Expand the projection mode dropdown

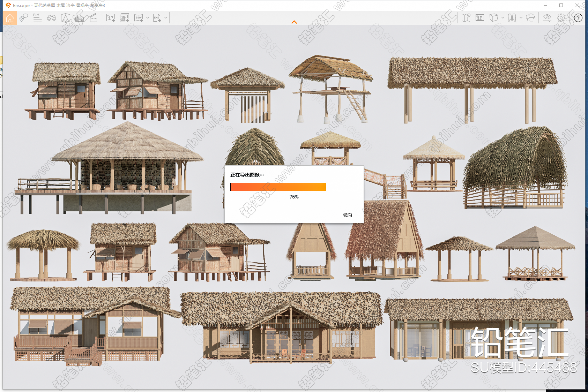[x=503, y=18]
